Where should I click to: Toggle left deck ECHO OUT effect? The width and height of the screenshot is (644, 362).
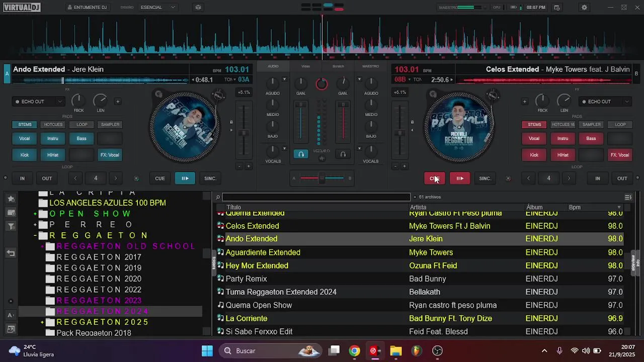tap(33, 102)
